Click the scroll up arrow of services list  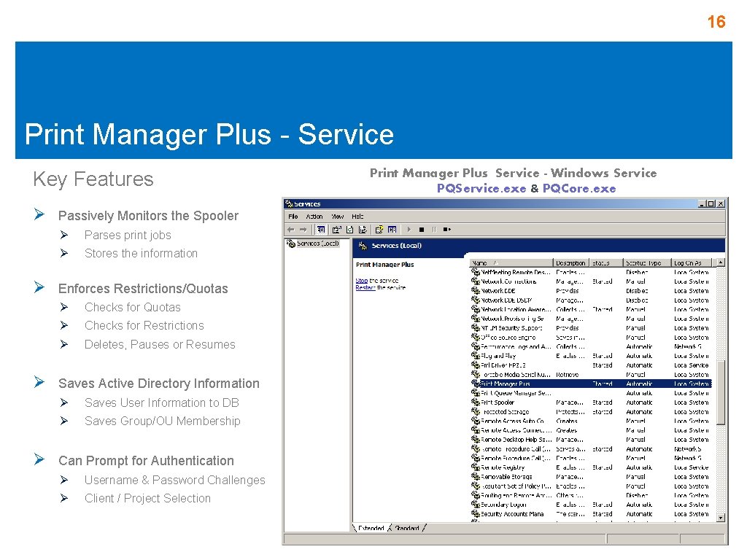pyautogui.click(x=721, y=262)
